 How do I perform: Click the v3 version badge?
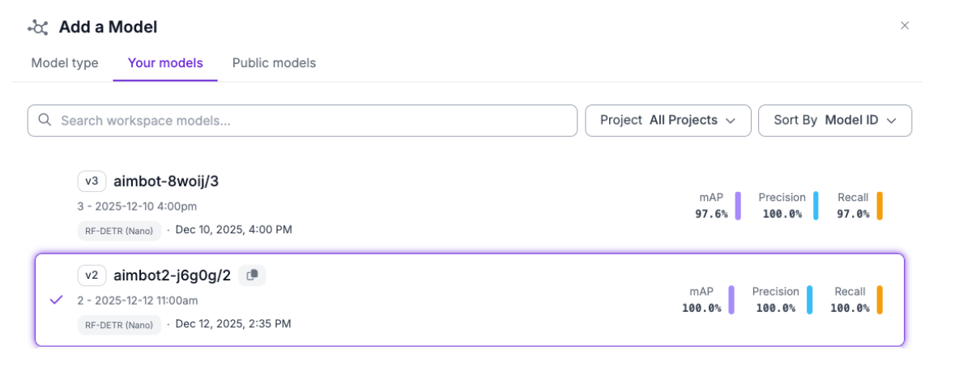click(92, 181)
